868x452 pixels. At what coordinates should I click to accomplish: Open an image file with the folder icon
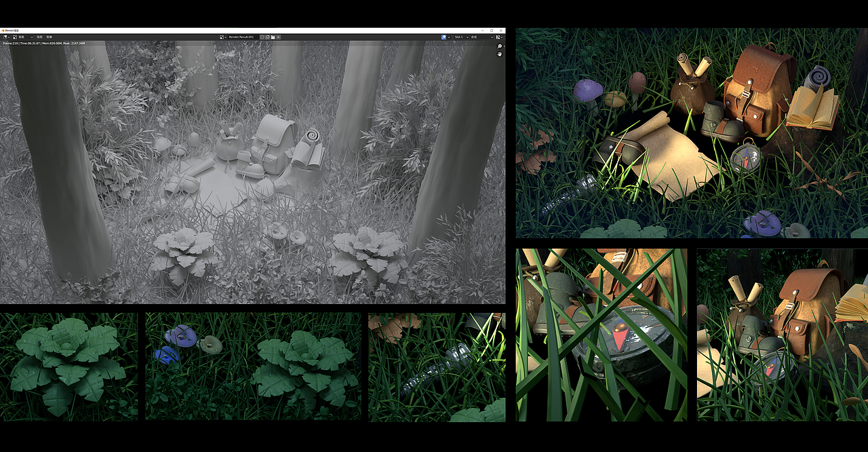coord(273,37)
